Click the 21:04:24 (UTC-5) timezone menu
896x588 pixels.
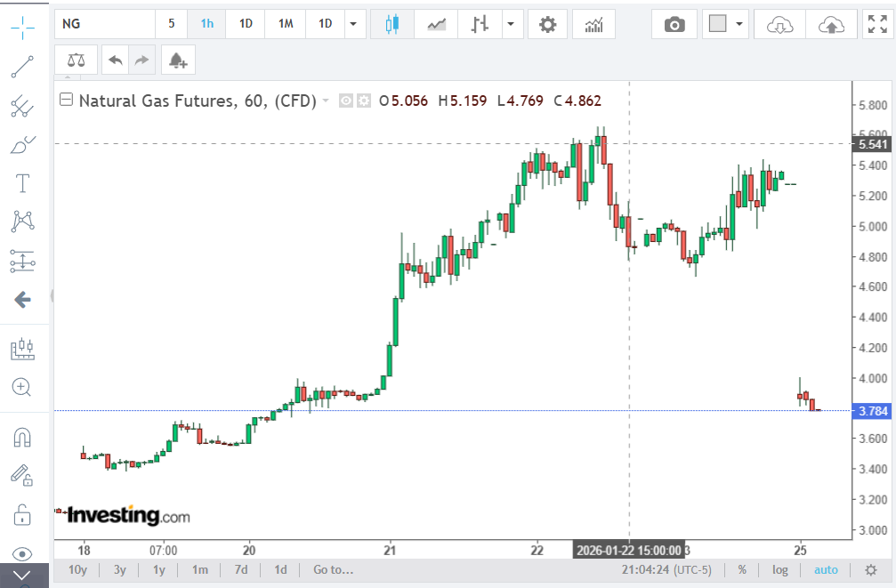[666, 569]
